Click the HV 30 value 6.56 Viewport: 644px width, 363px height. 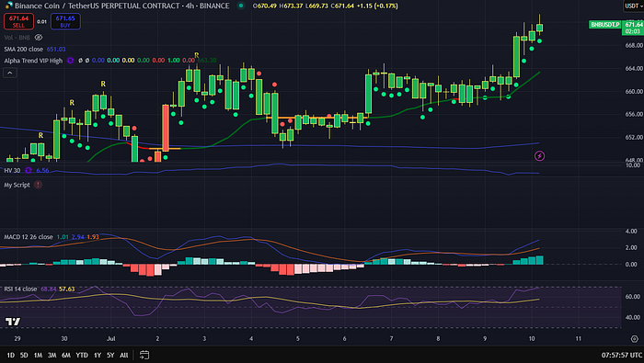pyautogui.click(x=42, y=170)
